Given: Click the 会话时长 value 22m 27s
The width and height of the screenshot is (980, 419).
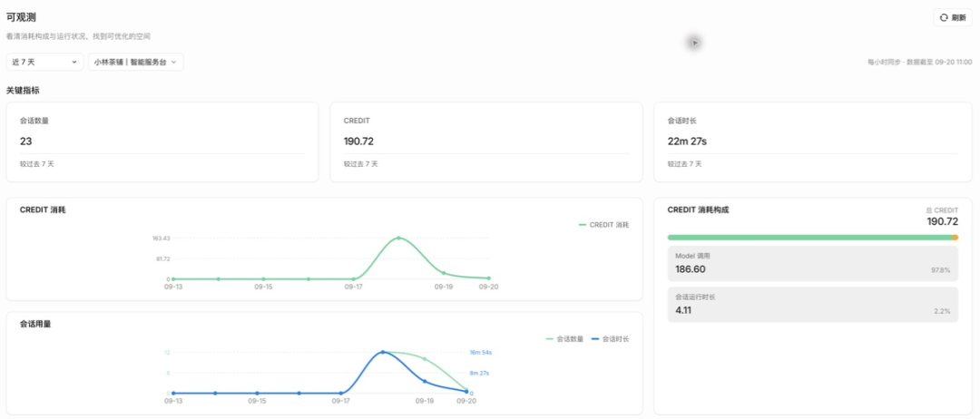Looking at the screenshot, I should 687,141.
